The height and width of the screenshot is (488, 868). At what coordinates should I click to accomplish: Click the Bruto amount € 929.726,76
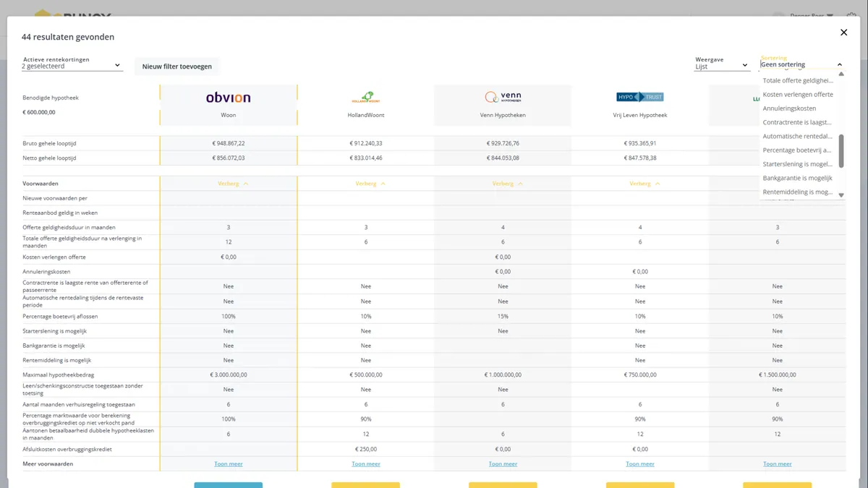503,143
